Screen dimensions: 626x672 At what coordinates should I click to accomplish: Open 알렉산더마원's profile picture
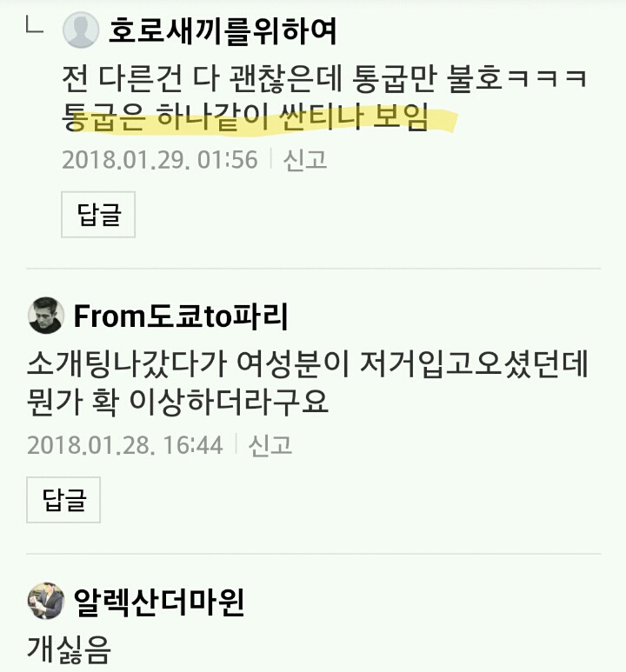[46, 601]
